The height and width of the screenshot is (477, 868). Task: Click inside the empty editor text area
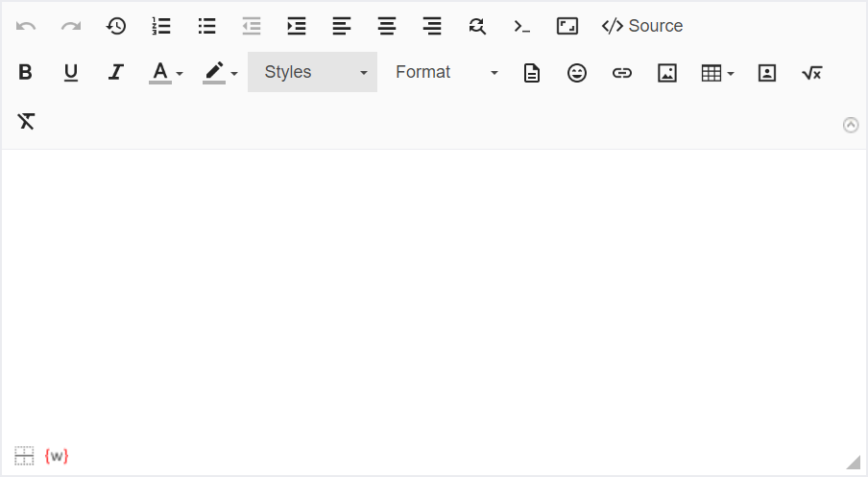point(432,288)
